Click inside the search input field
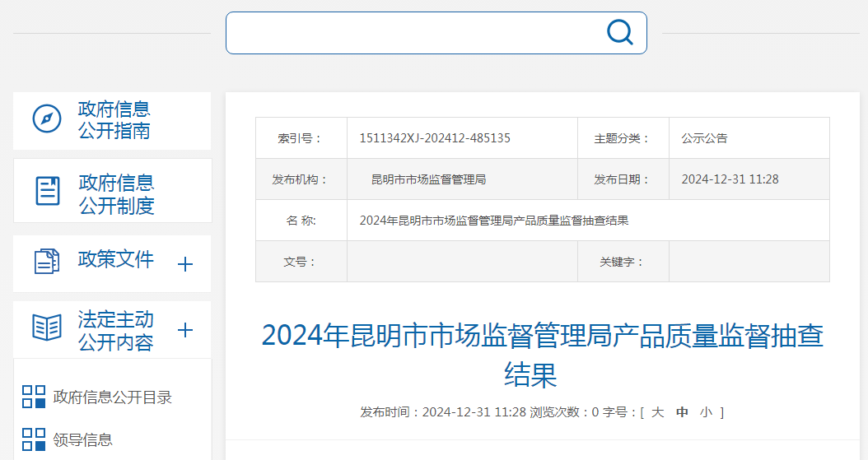 pos(412,33)
